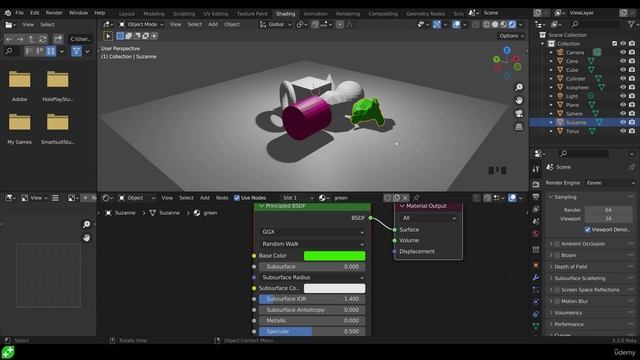Enable Screen Space Reflections checkbox
The image size is (640, 360).
pyautogui.click(x=557, y=290)
